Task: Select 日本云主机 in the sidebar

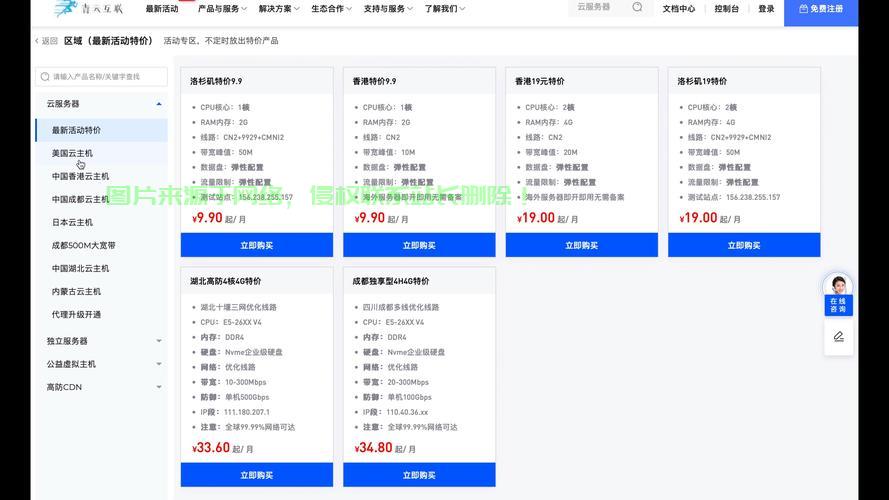Action: click(x=72, y=222)
